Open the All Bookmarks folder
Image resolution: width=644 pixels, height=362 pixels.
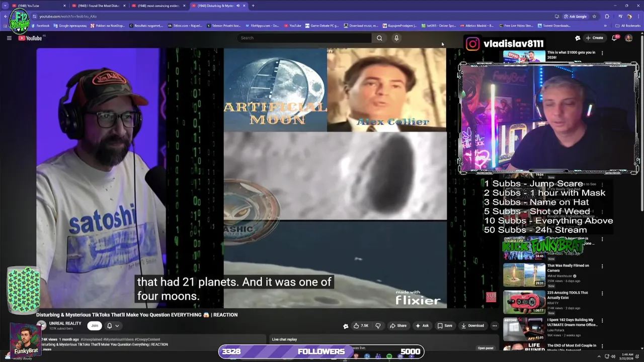click(x=628, y=26)
